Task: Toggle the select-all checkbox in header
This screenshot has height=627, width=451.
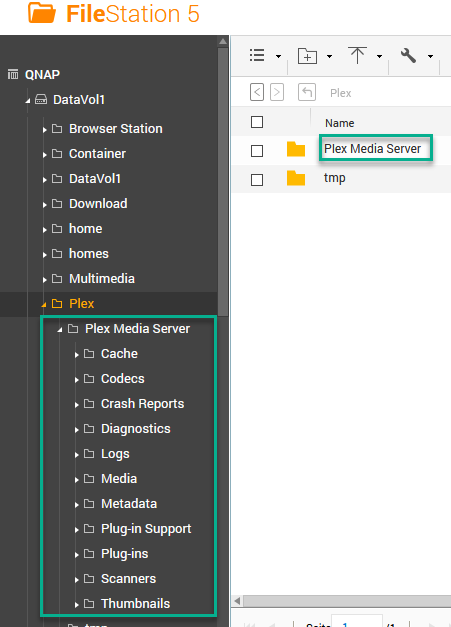Action: coord(257,122)
